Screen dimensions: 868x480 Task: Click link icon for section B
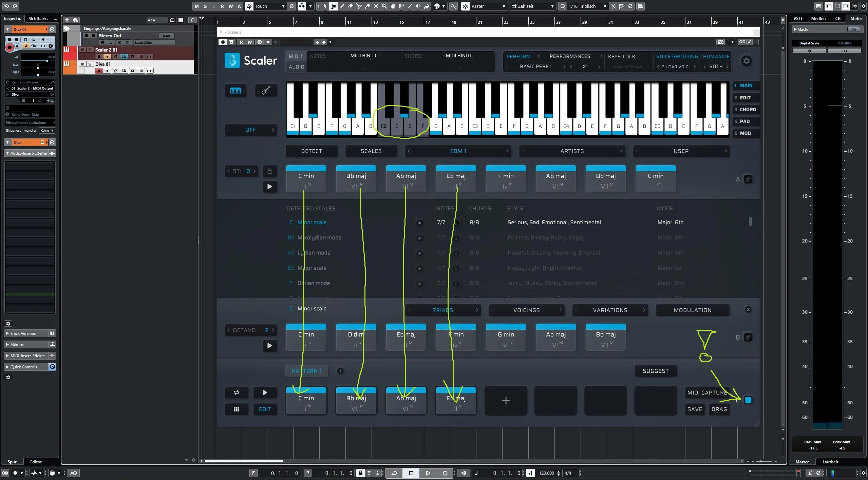(748, 337)
